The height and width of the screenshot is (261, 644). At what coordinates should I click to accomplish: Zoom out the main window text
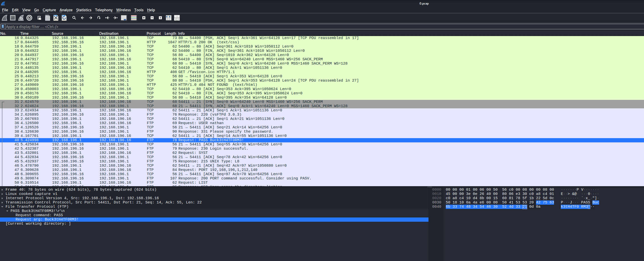152,18
